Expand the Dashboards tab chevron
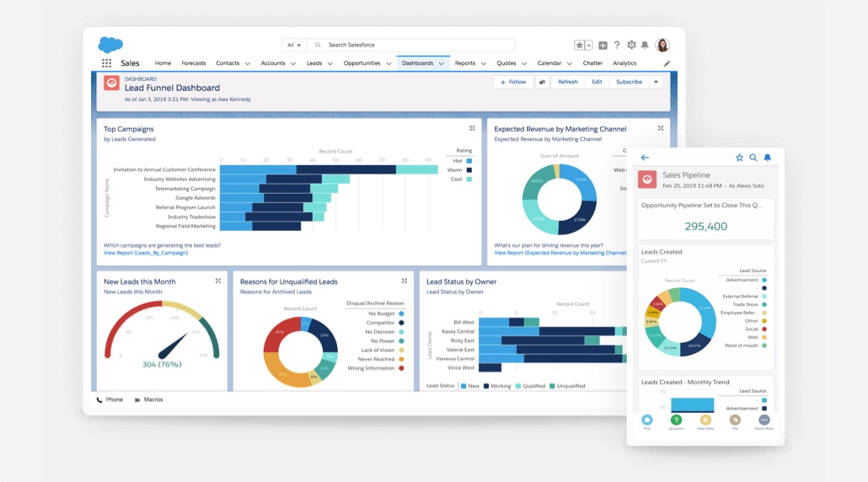Screen dimensions: 868x482 (x=442, y=64)
